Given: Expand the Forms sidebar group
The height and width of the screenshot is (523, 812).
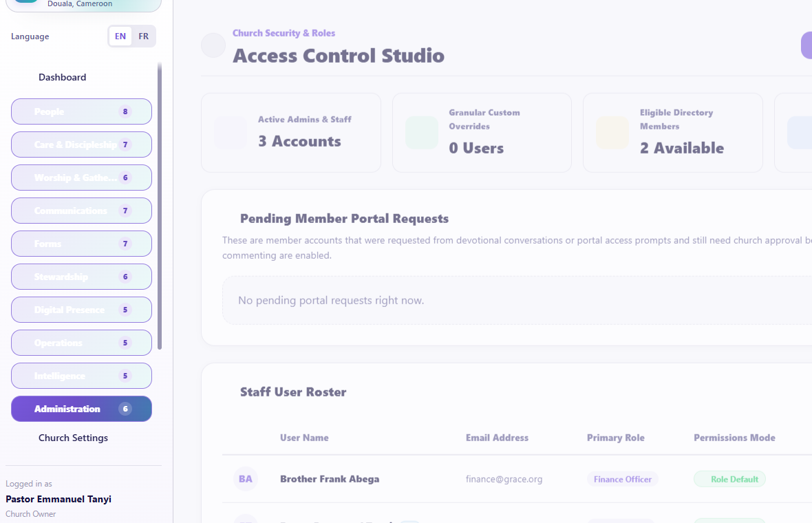Looking at the screenshot, I should 81,244.
